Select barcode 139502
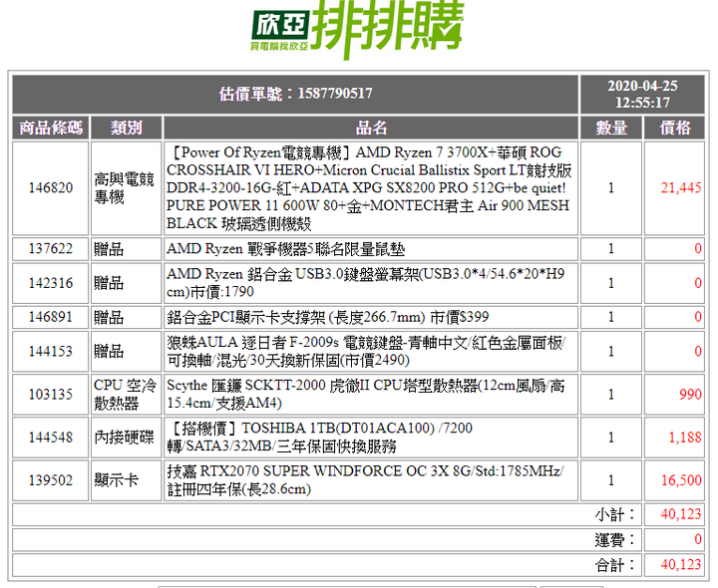718x588 pixels. tap(51, 480)
